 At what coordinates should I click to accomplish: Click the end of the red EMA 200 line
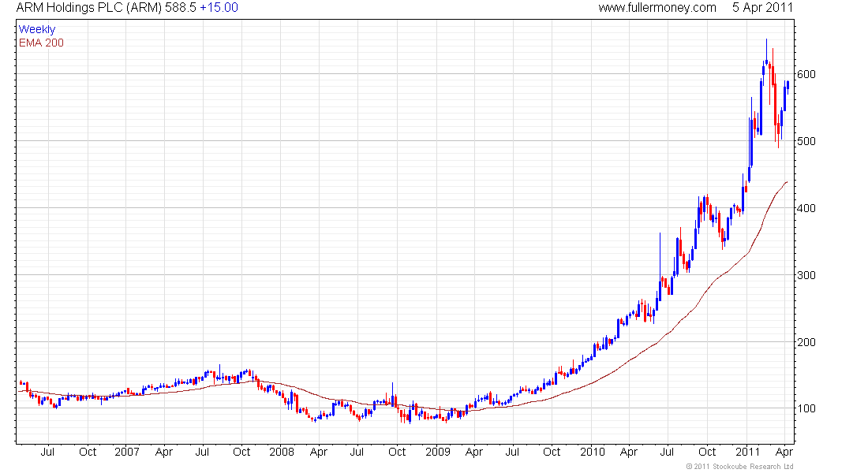[787, 182]
